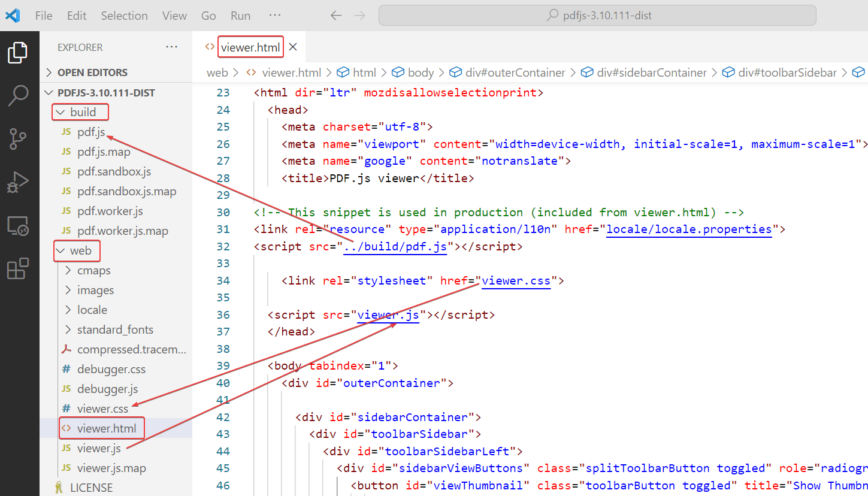Show more menu items via ellipsis
Viewport: 868px width, 496px height.
275,16
